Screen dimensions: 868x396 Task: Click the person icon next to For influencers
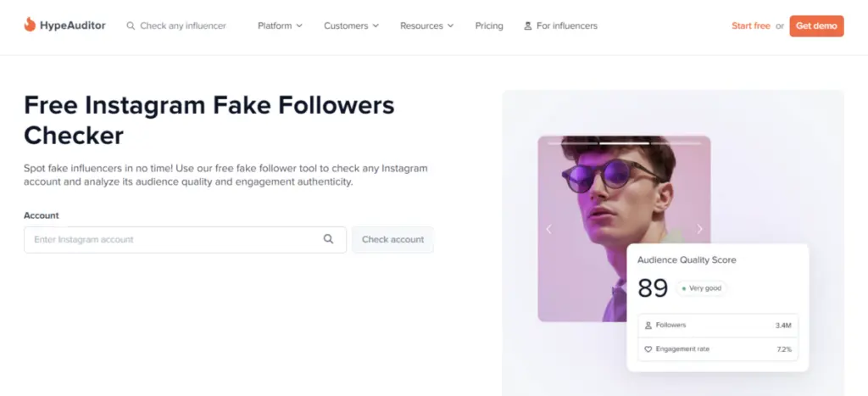(528, 26)
